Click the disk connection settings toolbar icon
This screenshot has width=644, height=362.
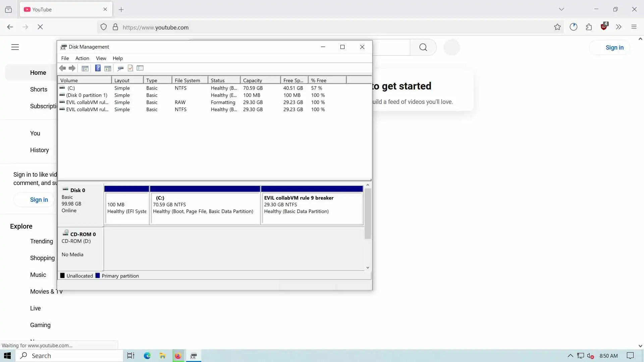120,68
